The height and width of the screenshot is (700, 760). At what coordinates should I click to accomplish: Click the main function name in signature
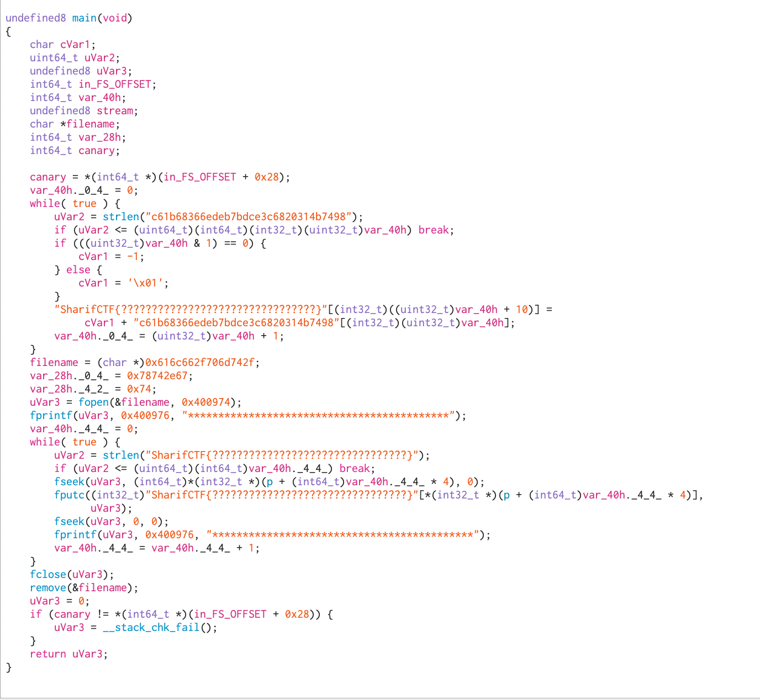tap(84, 18)
